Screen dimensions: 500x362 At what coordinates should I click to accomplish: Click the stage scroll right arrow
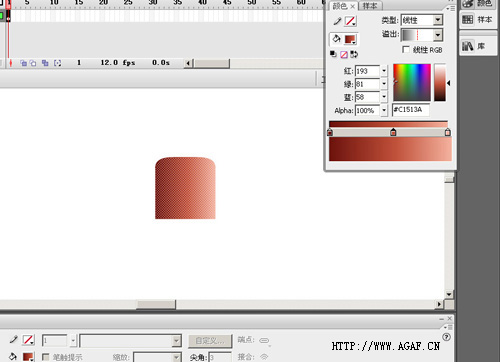click(x=440, y=304)
